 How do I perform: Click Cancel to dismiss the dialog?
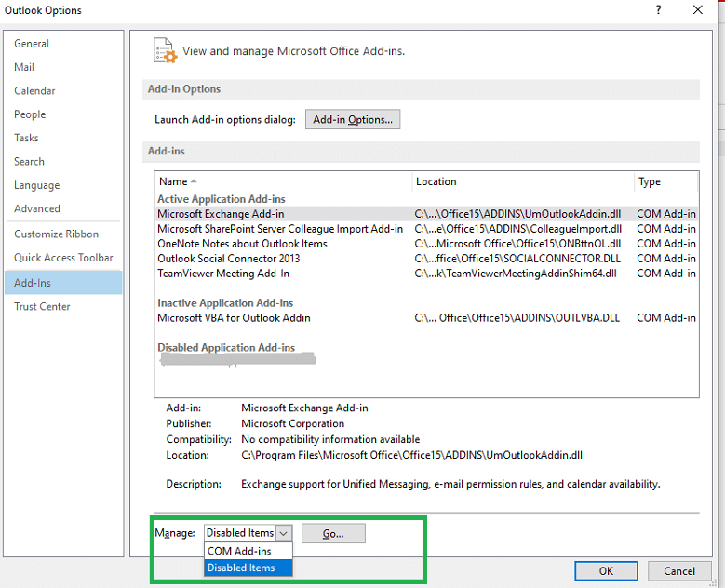click(679, 571)
